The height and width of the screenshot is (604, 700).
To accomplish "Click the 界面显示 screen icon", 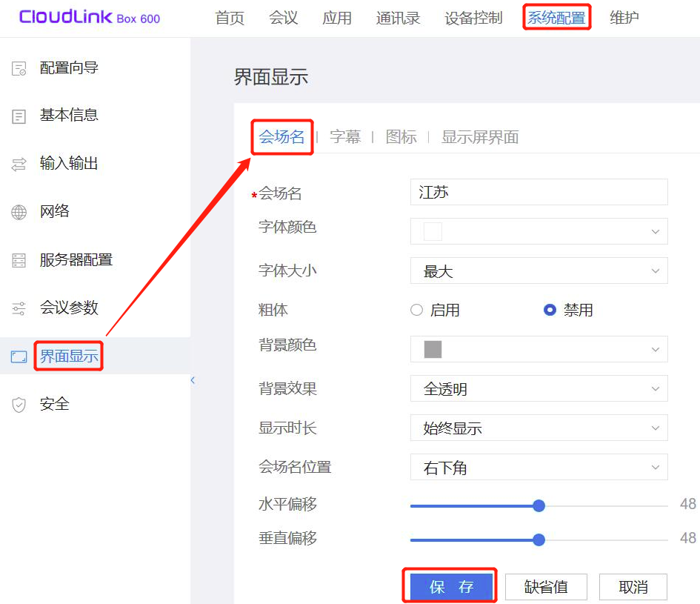I will coord(19,356).
